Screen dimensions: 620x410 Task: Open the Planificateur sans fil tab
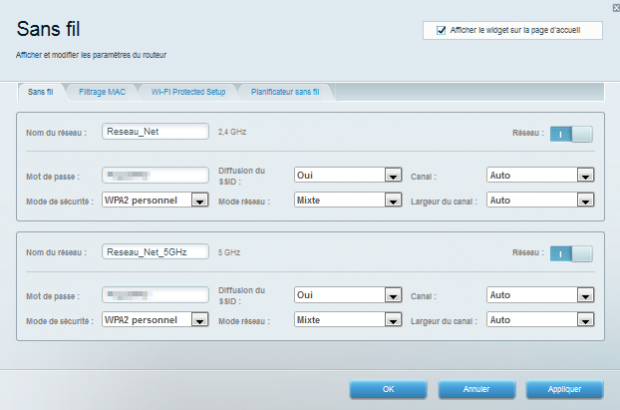tap(285, 92)
